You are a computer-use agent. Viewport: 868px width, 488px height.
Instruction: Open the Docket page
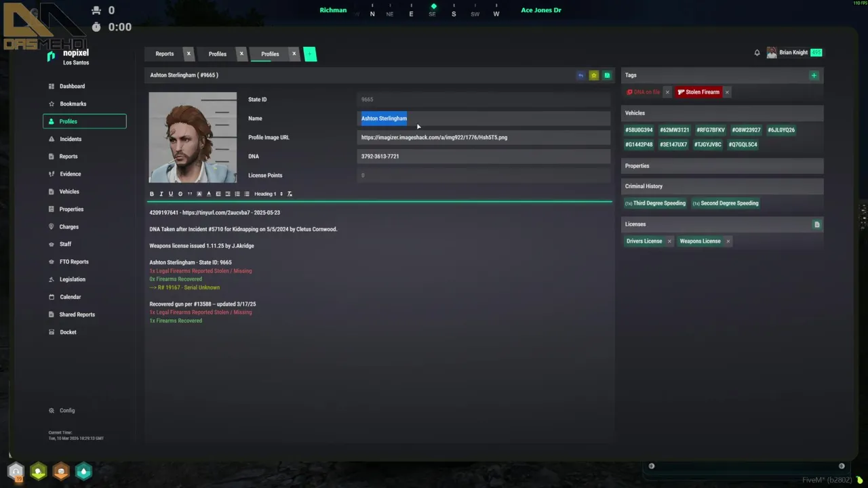(x=85, y=332)
